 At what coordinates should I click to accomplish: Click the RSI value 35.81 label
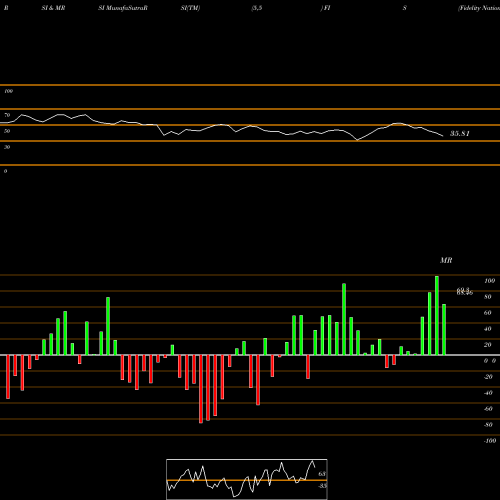460,134
